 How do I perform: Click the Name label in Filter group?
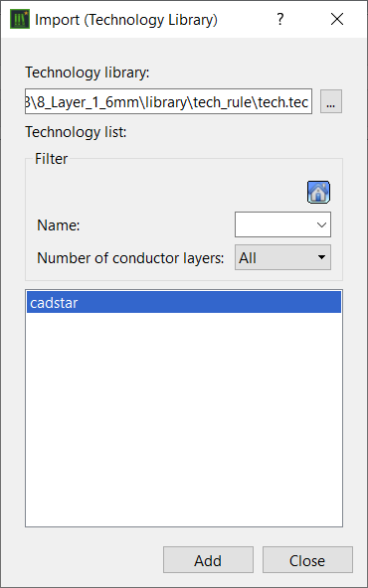(x=59, y=225)
